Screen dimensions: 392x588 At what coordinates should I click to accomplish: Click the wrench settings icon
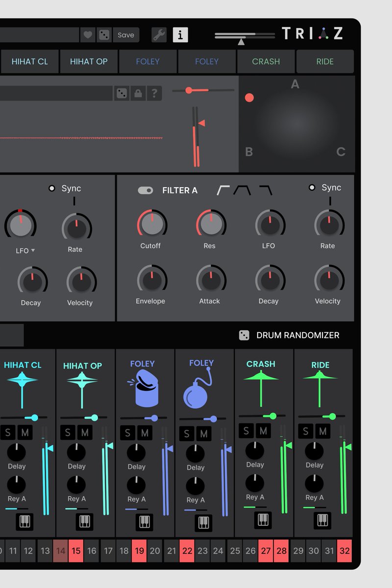tap(159, 35)
